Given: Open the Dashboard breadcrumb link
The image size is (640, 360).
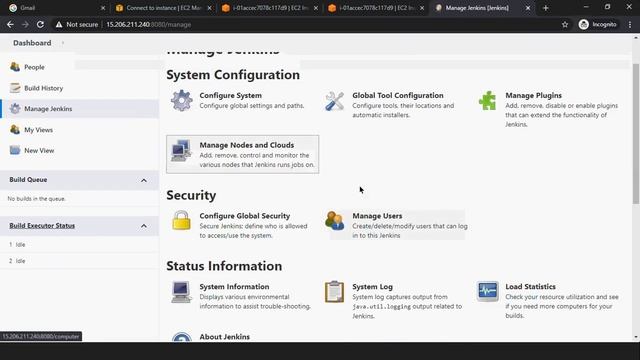Looking at the screenshot, I should [32, 43].
